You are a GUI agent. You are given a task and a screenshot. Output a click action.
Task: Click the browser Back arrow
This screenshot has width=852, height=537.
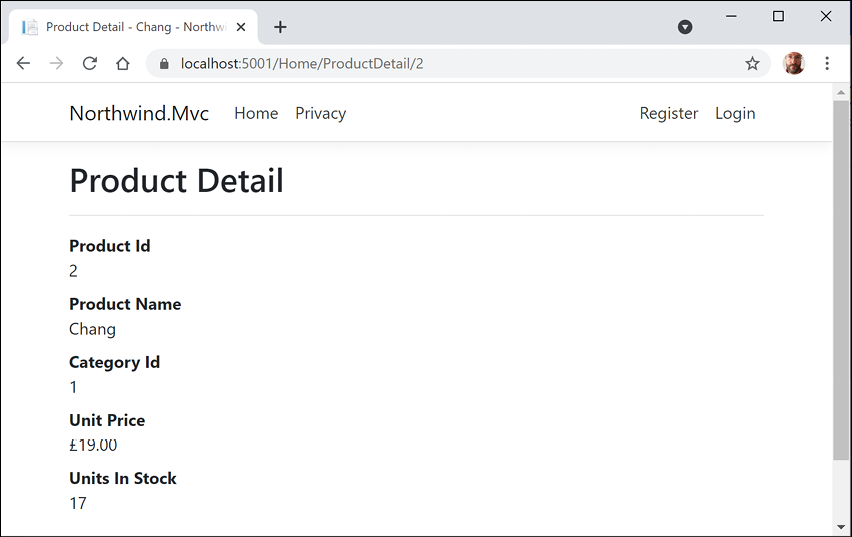click(x=23, y=63)
